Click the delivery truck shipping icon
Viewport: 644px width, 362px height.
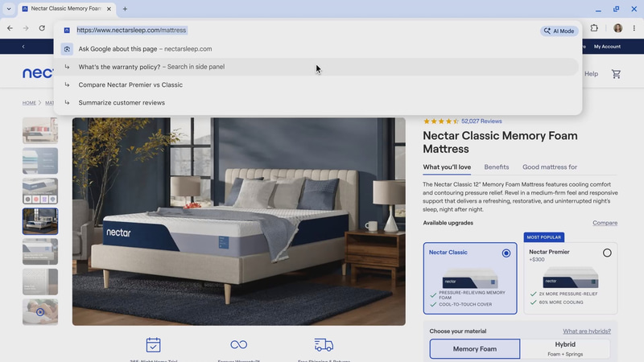(324, 345)
